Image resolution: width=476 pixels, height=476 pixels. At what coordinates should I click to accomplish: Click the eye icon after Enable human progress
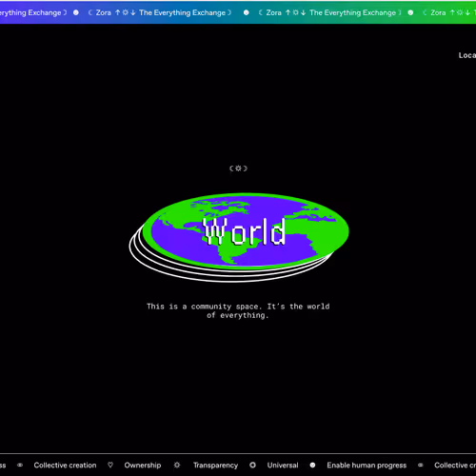point(421,466)
